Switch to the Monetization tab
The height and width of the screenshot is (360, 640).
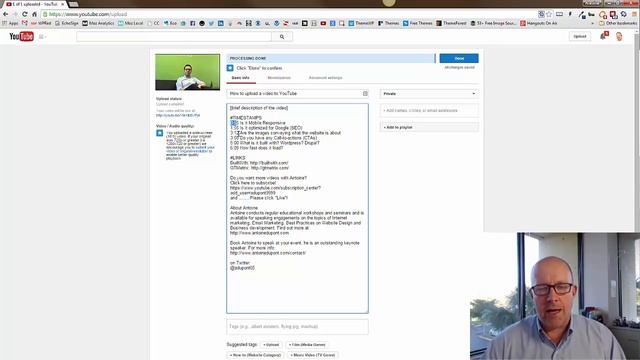tap(279, 78)
